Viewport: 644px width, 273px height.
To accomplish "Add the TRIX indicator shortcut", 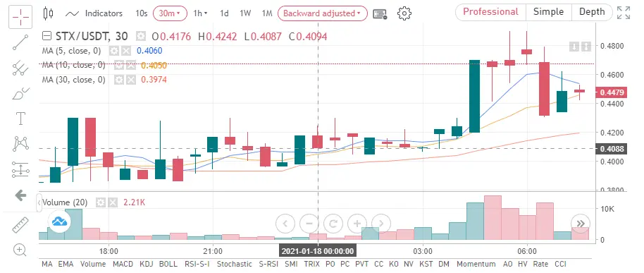I will click(311, 264).
